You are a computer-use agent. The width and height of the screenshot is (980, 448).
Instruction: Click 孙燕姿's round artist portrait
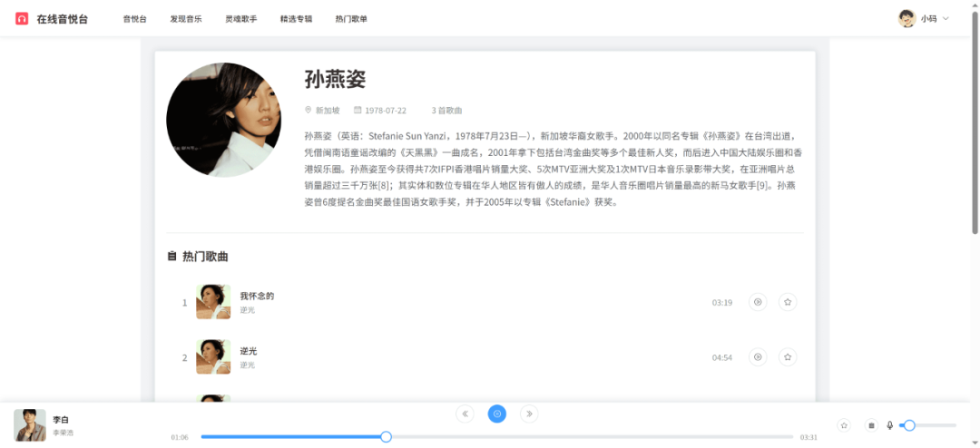click(x=223, y=120)
